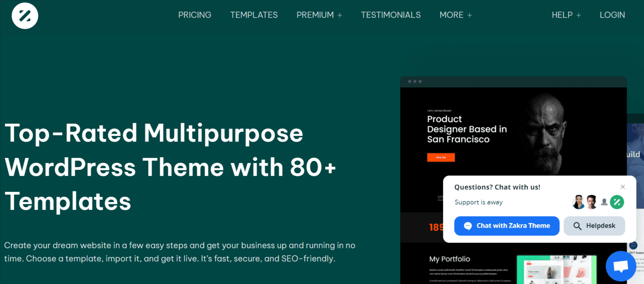
Task: Open the Pricing page
Action: coord(195,15)
